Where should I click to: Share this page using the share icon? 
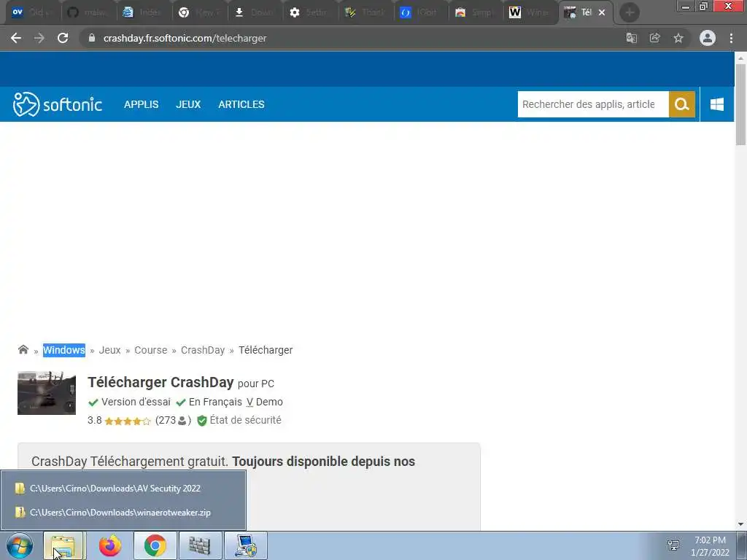654,38
